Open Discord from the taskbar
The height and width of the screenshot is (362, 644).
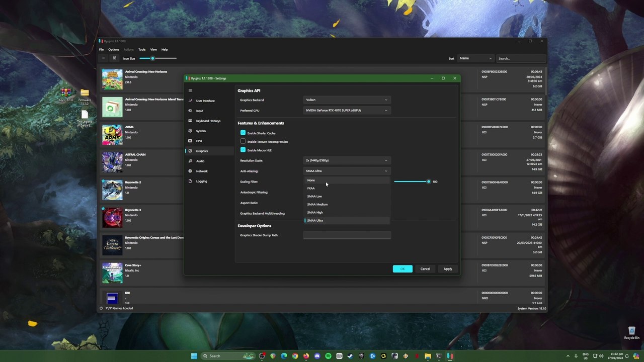coord(317,356)
